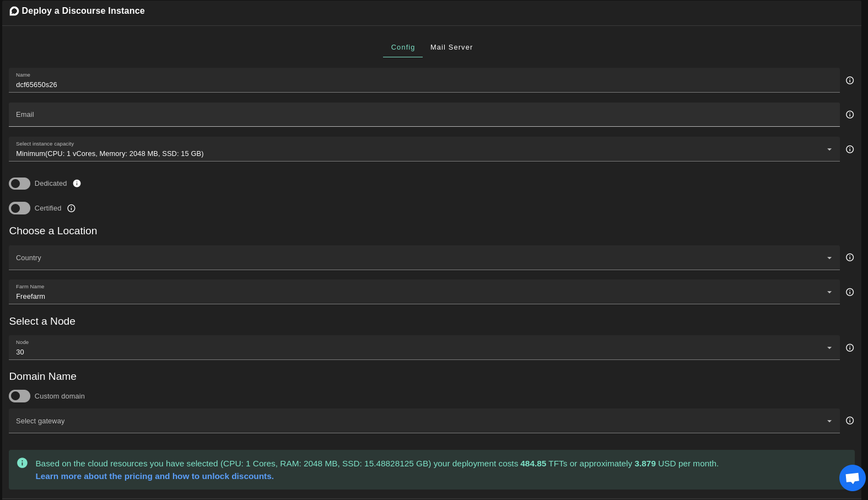
Task: Turn on Custom domain switch
Action: coord(19,396)
